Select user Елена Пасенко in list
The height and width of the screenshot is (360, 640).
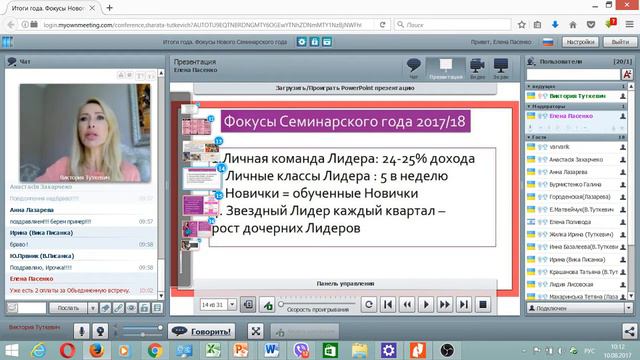point(577,116)
